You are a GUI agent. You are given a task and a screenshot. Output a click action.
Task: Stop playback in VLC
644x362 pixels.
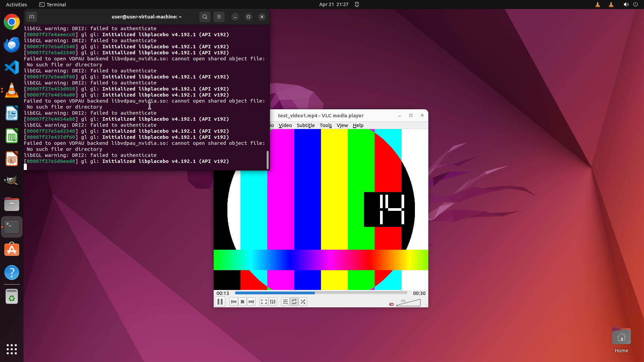tap(243, 302)
